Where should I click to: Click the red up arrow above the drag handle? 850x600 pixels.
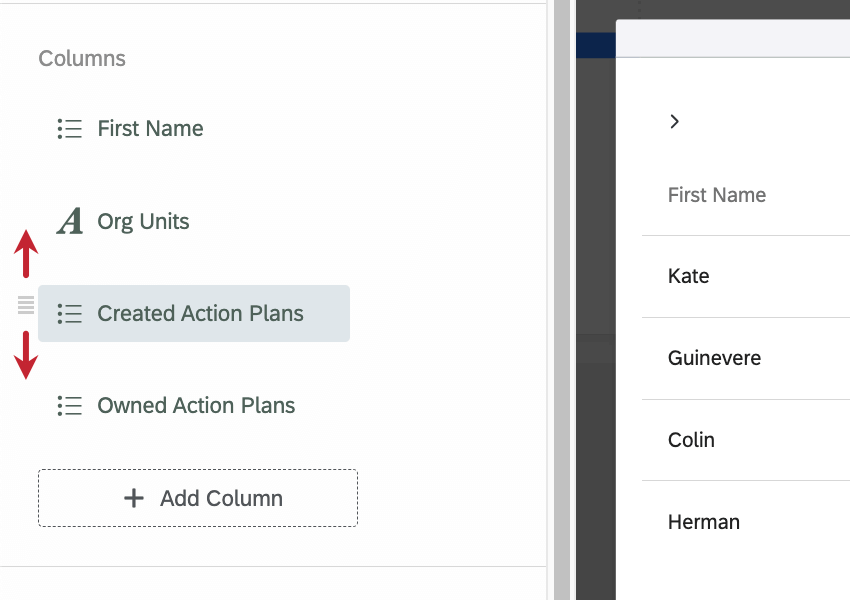pyautogui.click(x=26, y=254)
